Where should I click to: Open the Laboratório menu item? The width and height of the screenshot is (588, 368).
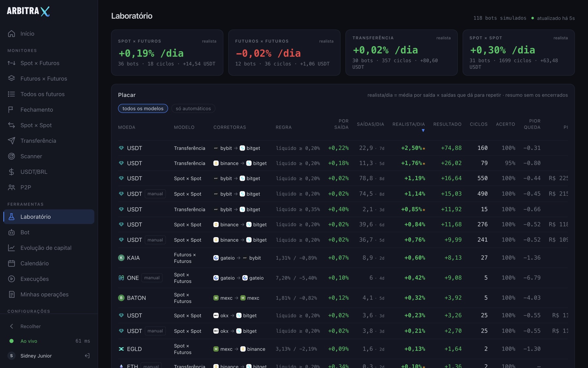tap(49, 217)
